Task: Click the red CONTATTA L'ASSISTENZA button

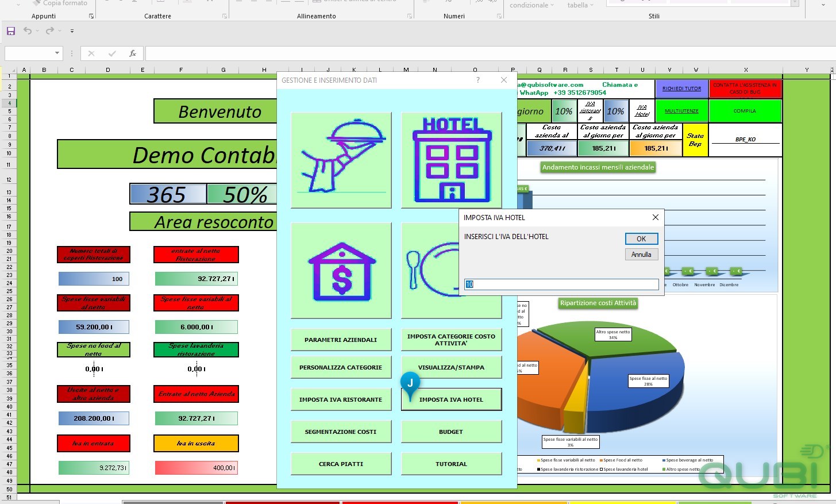Action: click(745, 89)
